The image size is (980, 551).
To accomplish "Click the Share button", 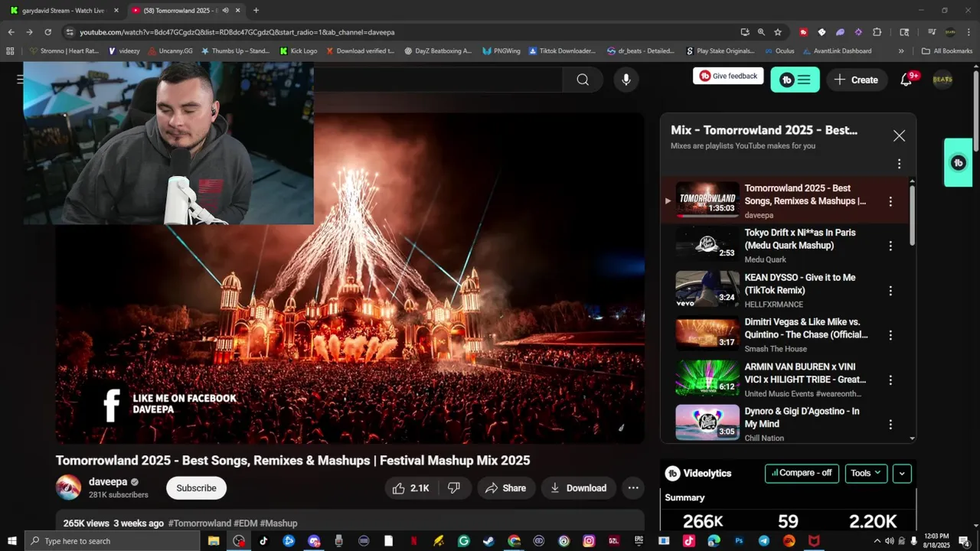I will 505,488.
